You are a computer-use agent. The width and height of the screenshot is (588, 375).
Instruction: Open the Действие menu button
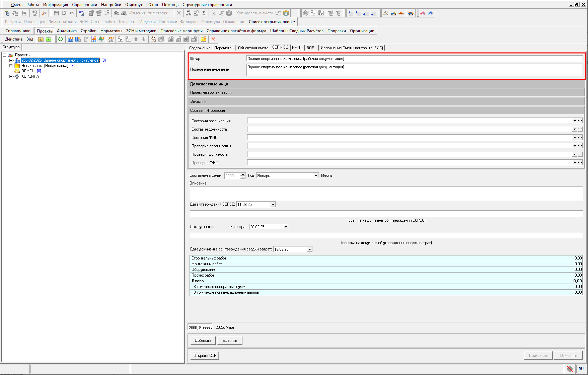pyautogui.click(x=14, y=39)
